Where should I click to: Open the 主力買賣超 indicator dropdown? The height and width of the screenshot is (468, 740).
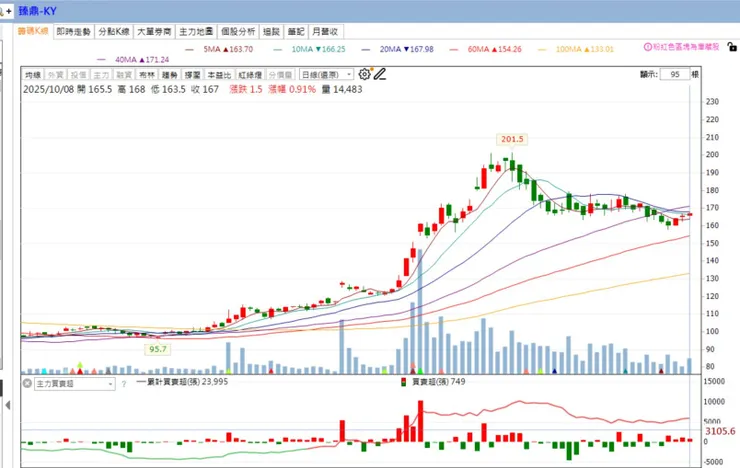tap(75, 384)
